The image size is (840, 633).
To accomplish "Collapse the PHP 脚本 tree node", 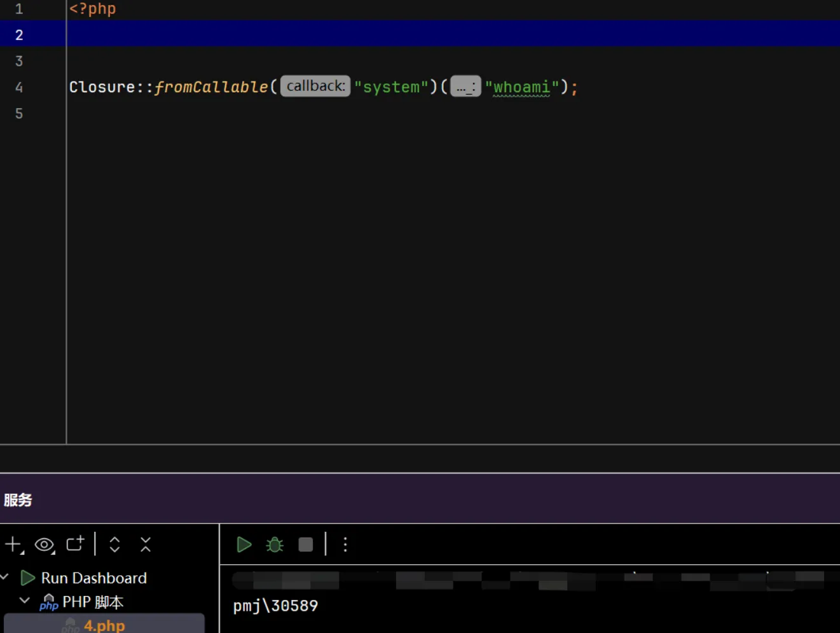I will tap(25, 600).
